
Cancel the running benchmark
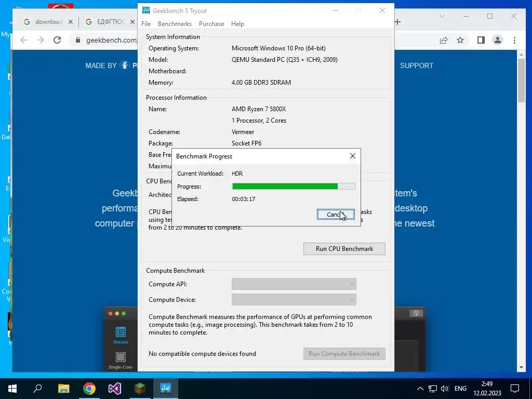tap(336, 215)
